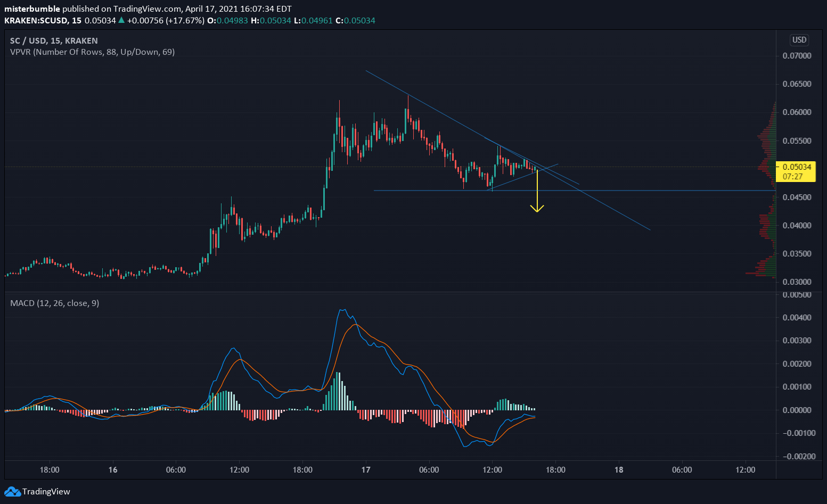Click the 0.03500 price axis label
This screenshot has height=504, width=827.
tap(797, 254)
